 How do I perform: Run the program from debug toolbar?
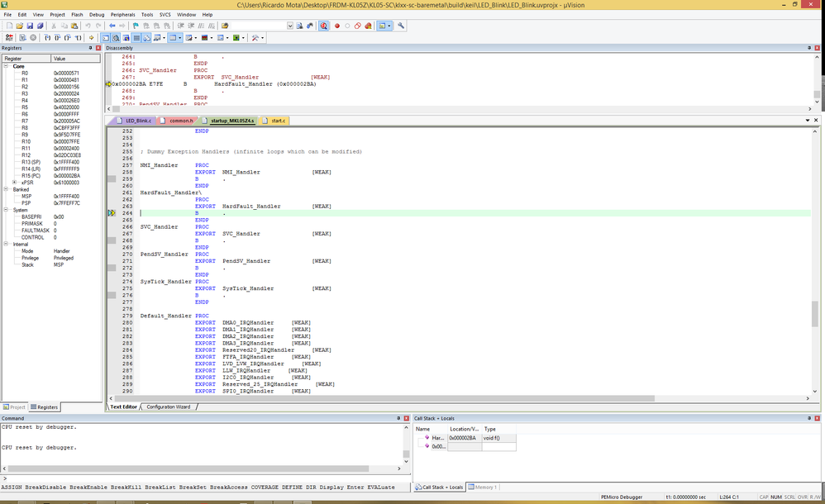(x=22, y=38)
